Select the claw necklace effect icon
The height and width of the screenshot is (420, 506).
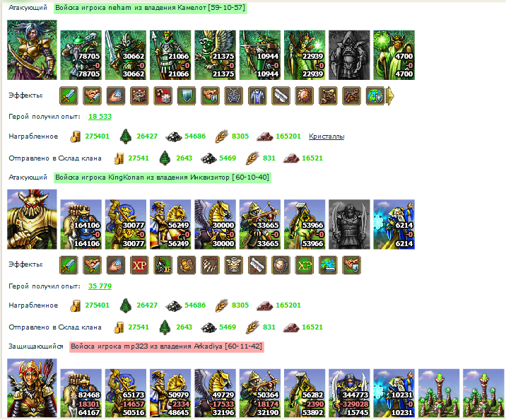(x=210, y=265)
